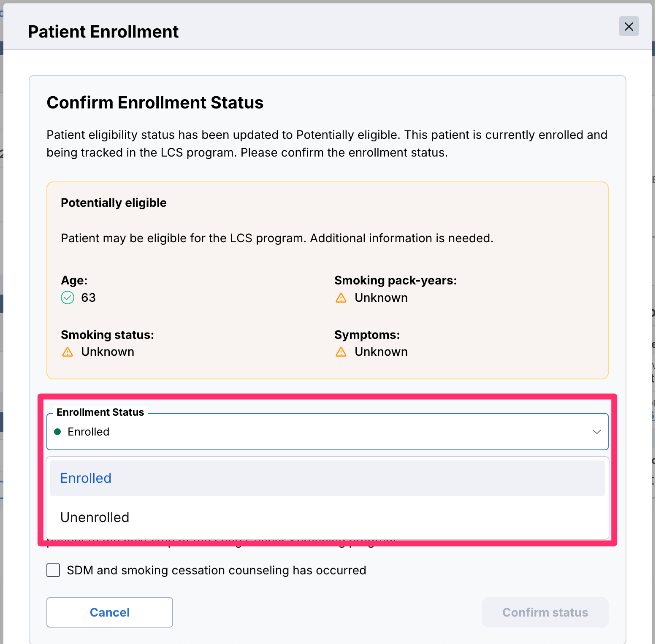This screenshot has height=644, width=672.
Task: Click the SDM and smoking cessation counseling label
Action: point(217,570)
